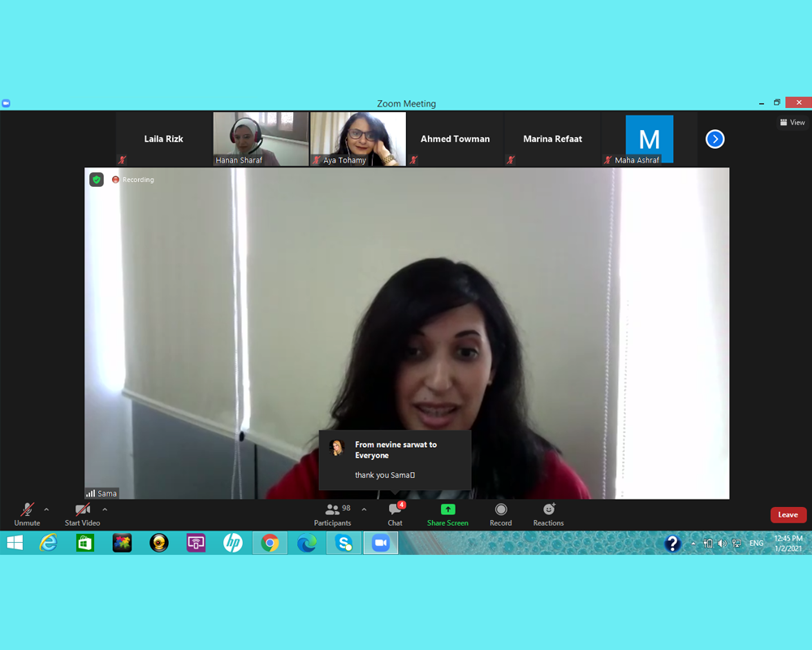Expand the arrow next to Participants

pyautogui.click(x=364, y=509)
